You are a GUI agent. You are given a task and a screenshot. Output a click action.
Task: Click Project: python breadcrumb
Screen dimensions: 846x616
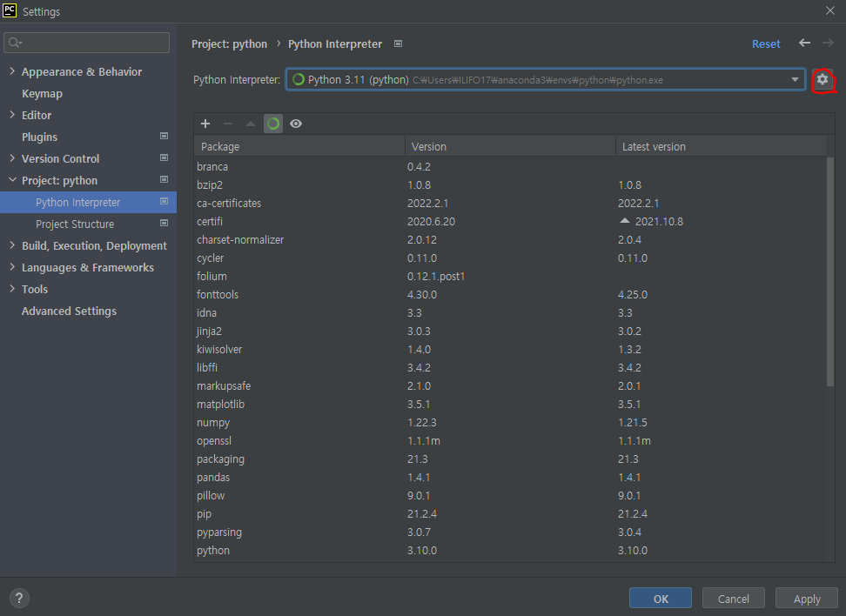[x=229, y=44]
